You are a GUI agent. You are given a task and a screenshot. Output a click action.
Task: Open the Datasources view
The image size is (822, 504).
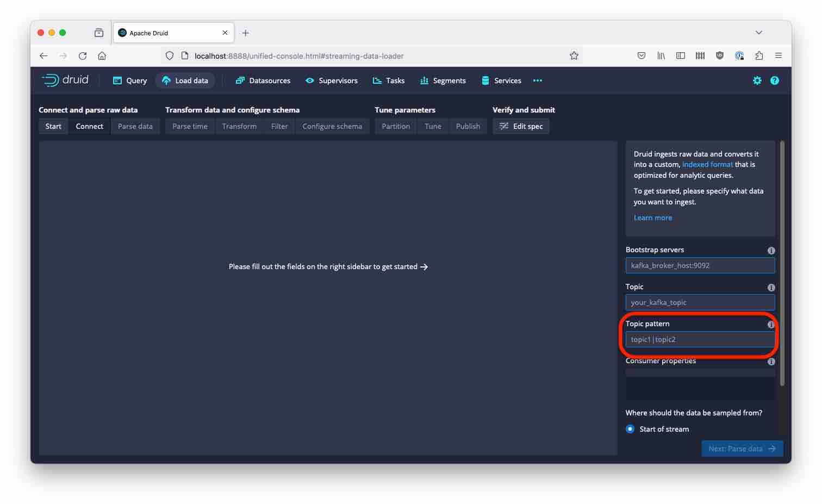(x=263, y=80)
